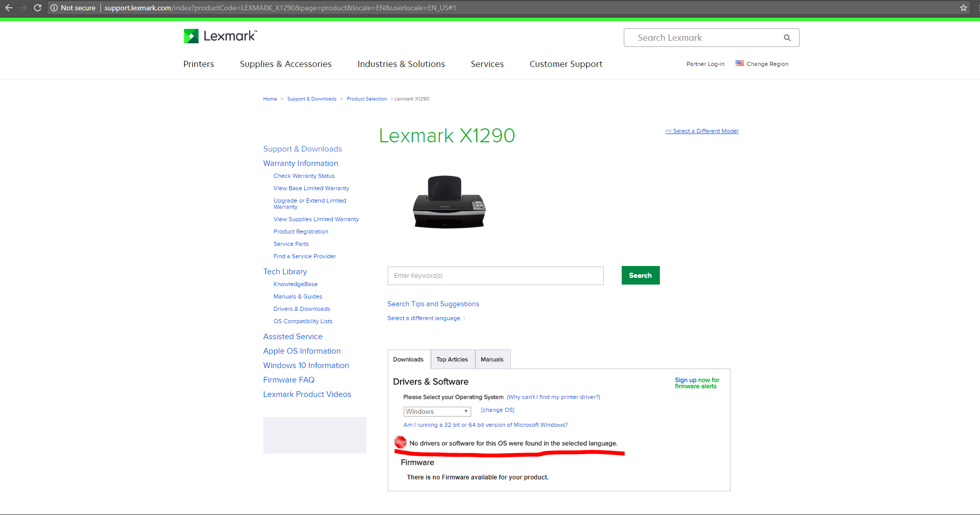Click View Supplies Limited Warranty
Viewport: 980px width, 515px height.
click(x=316, y=219)
